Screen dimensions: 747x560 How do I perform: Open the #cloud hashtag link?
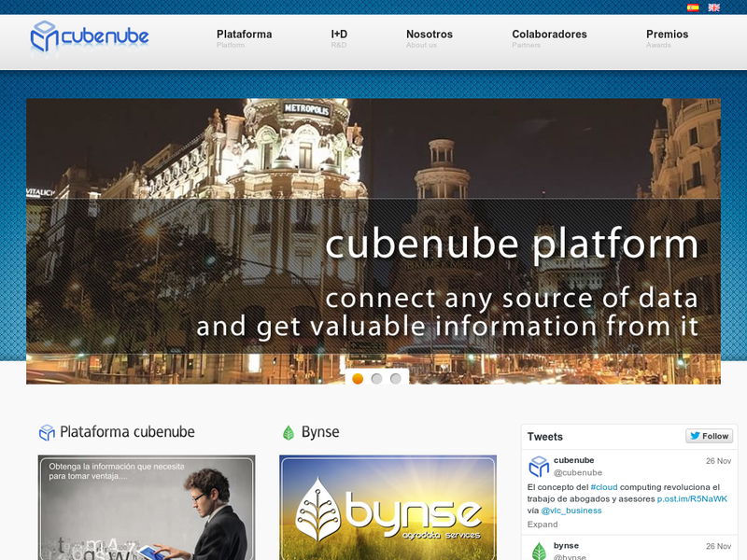pos(603,487)
